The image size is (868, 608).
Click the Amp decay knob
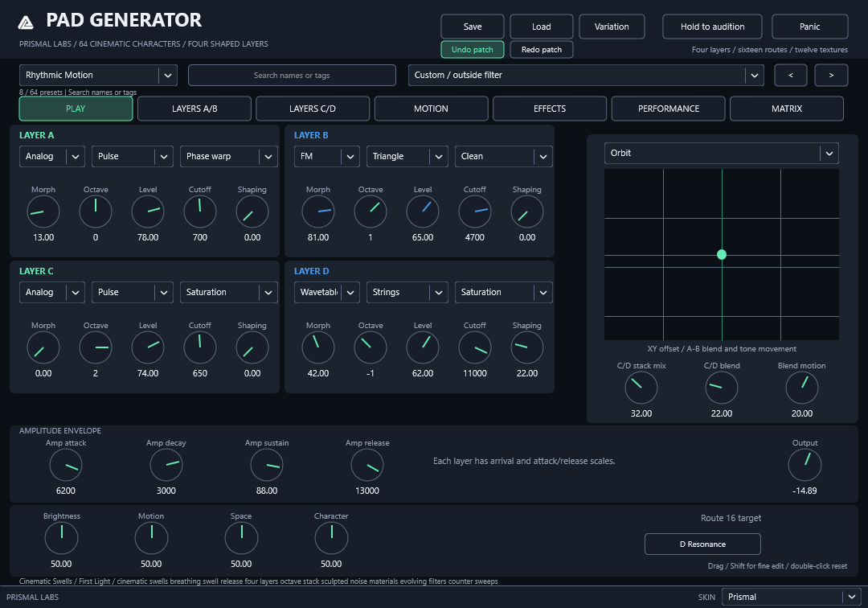click(x=166, y=465)
